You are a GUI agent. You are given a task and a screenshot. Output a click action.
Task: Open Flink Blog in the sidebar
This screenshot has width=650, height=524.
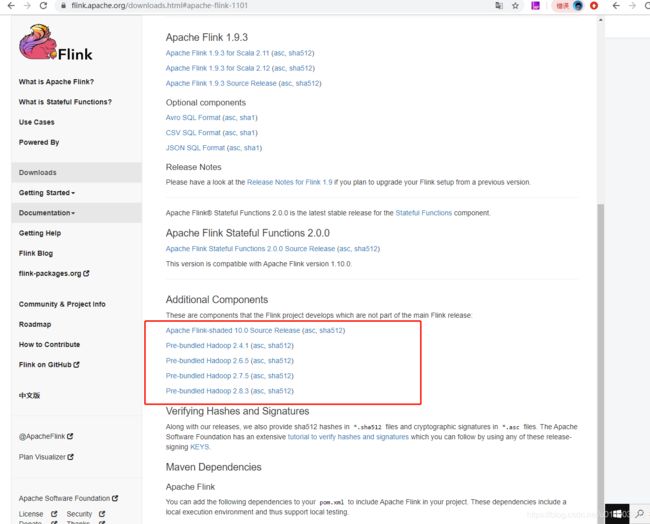(36, 253)
